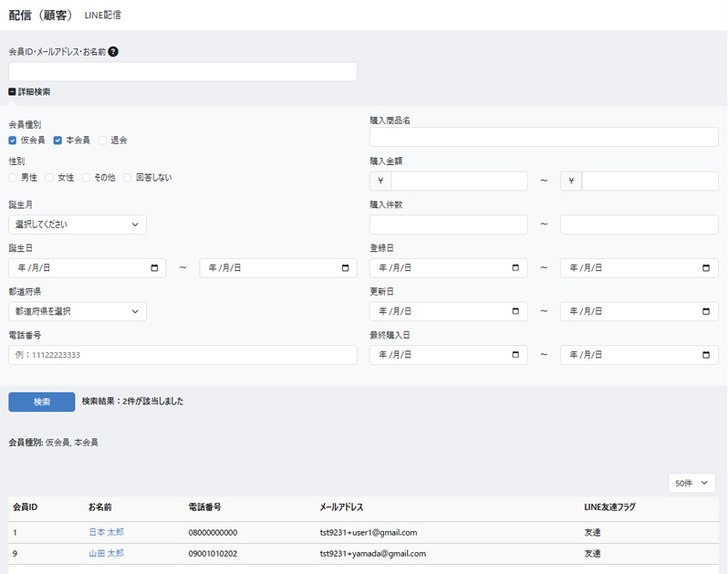Click the お名前 column header

tap(99, 507)
